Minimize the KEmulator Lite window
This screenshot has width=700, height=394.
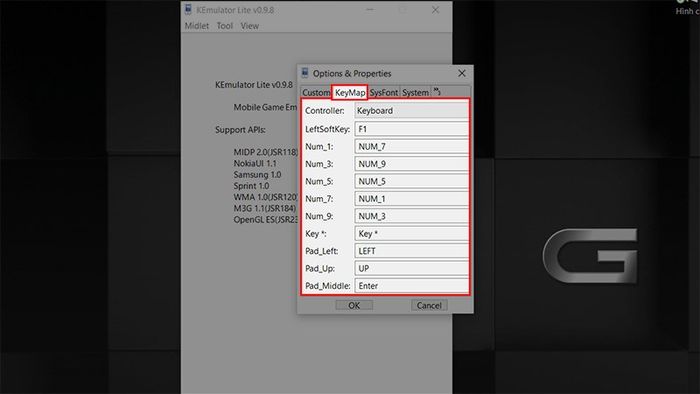pos(370,9)
